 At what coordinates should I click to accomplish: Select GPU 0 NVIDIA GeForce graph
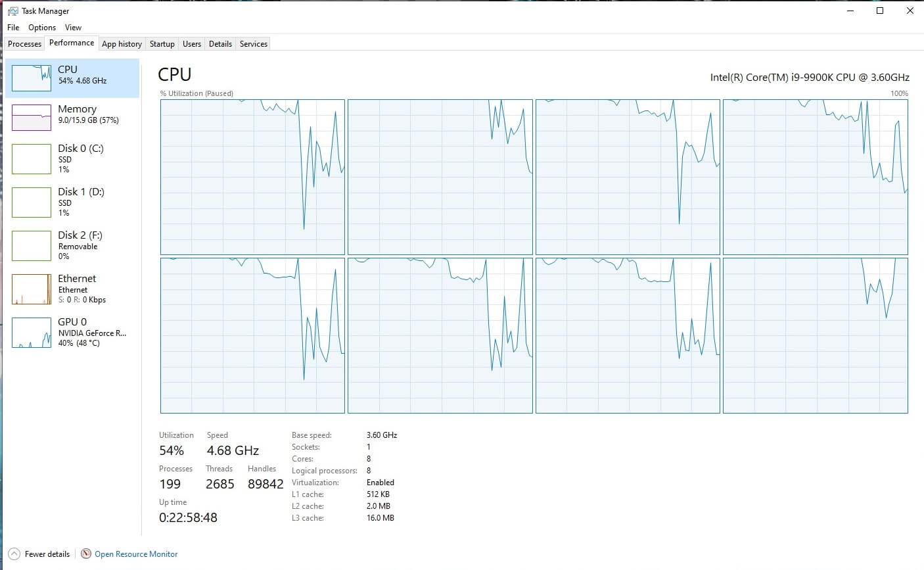click(x=32, y=333)
